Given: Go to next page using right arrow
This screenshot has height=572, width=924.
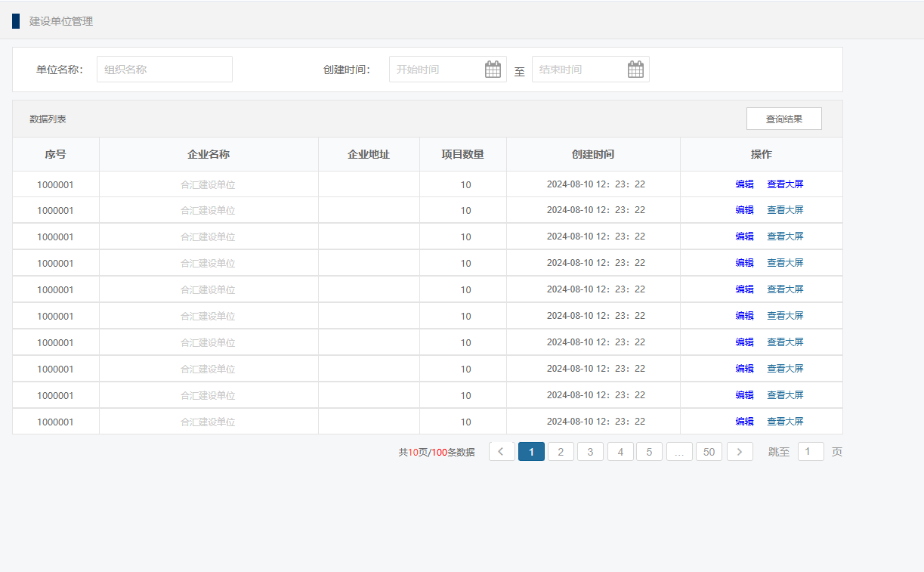Looking at the screenshot, I should click(x=740, y=452).
